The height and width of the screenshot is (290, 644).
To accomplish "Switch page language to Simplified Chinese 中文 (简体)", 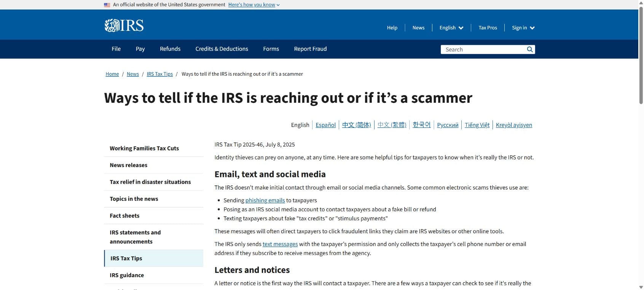I will [357, 125].
